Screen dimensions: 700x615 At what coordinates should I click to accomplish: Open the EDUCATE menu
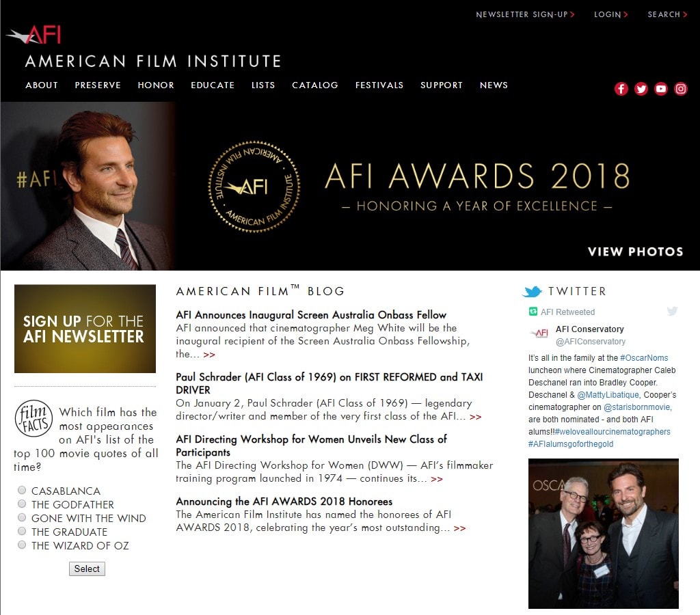click(x=213, y=85)
